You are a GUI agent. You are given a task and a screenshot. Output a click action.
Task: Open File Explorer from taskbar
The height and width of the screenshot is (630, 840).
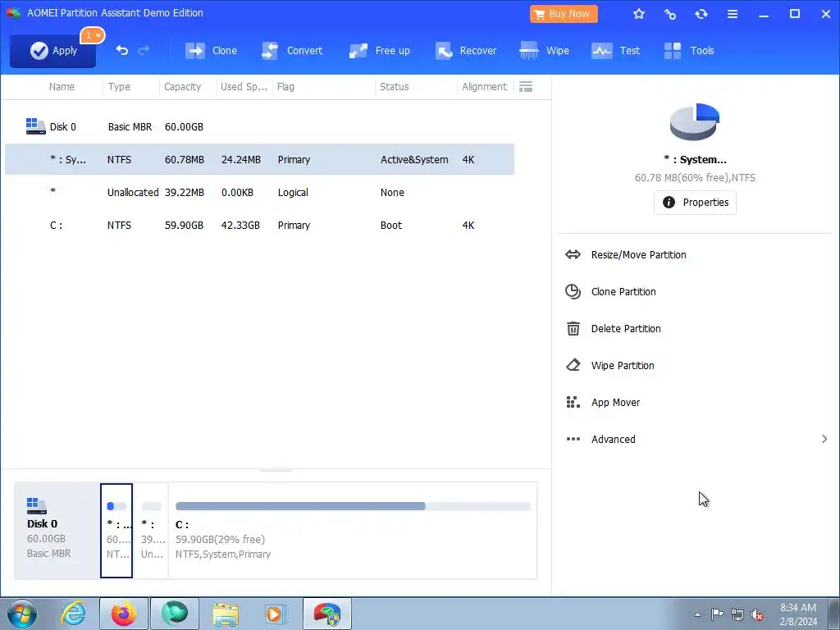(226, 614)
